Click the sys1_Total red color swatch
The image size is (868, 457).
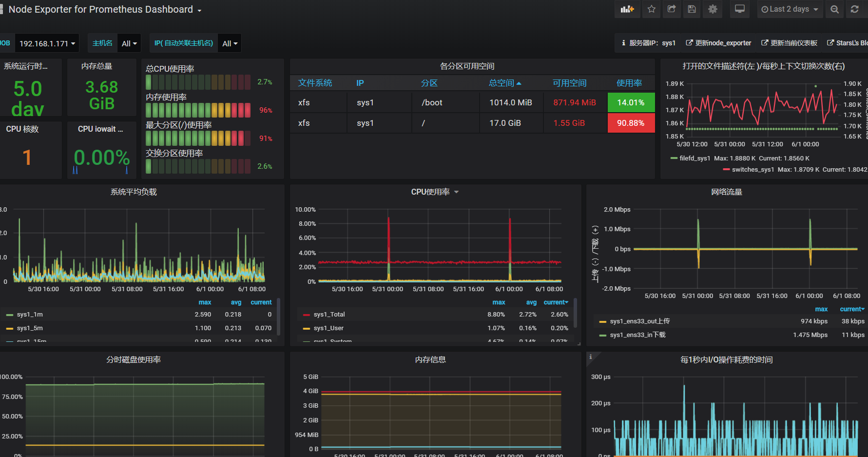click(x=307, y=315)
